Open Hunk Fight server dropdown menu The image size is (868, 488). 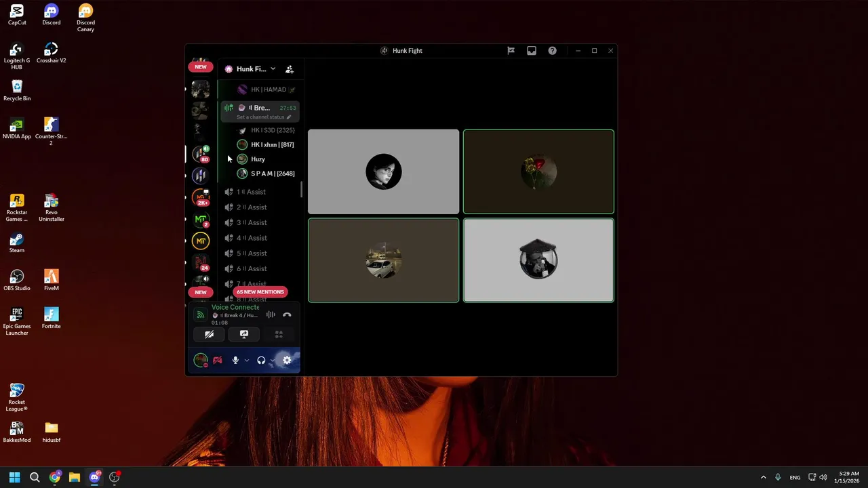point(250,69)
